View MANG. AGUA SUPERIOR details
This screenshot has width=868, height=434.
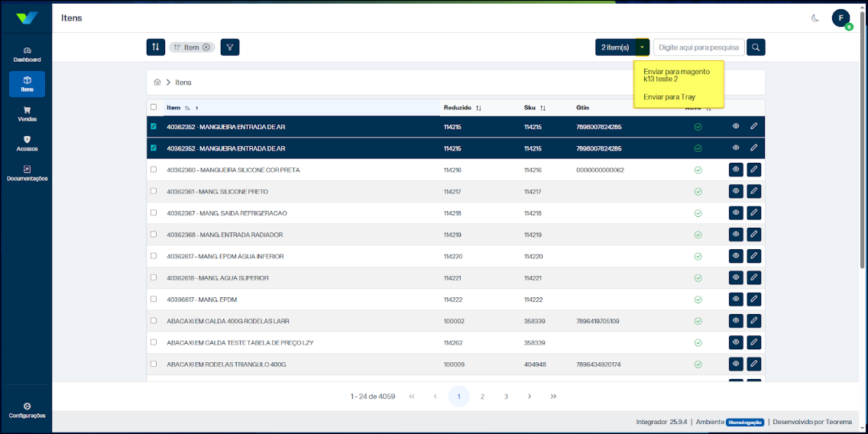pyautogui.click(x=737, y=278)
